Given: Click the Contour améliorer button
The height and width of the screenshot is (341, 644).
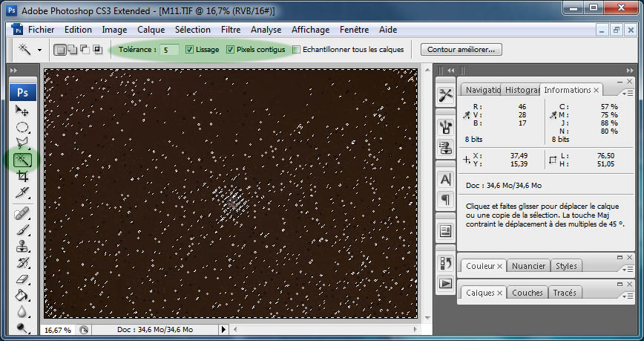Looking at the screenshot, I should 461,50.
